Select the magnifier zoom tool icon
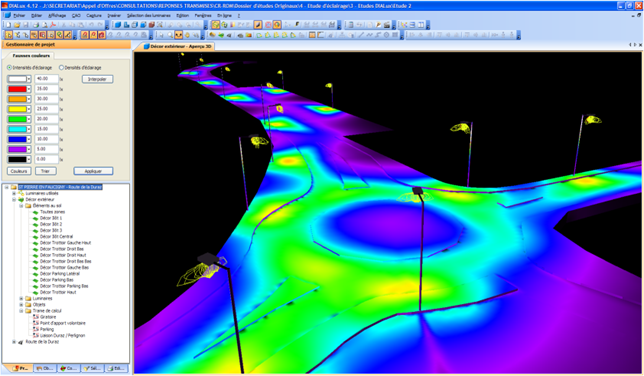This screenshot has width=644, height=376. click(170, 35)
